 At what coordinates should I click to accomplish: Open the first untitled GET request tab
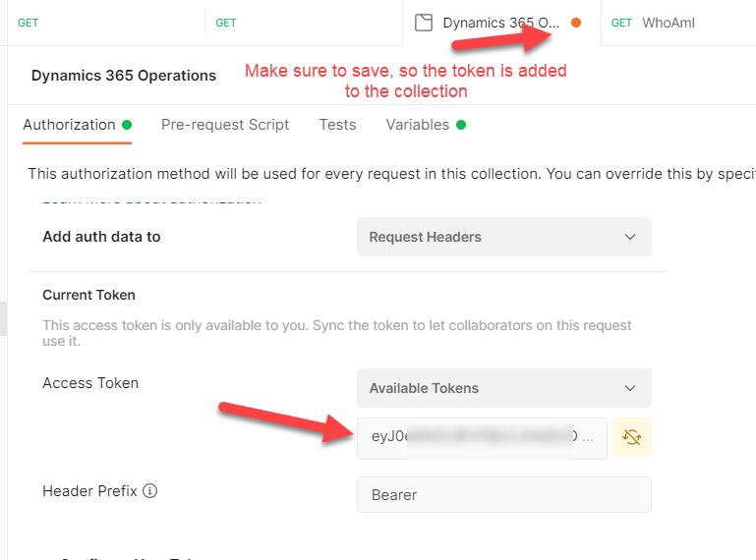tap(106, 23)
